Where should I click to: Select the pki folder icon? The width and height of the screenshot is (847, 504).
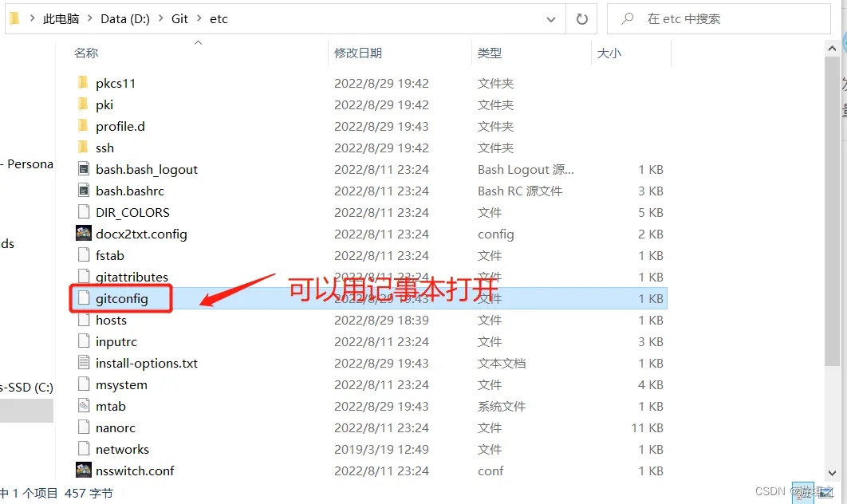tap(83, 104)
